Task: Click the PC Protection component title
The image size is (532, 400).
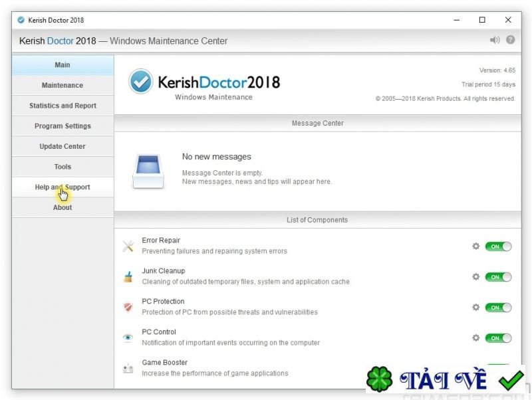Action: (163, 301)
